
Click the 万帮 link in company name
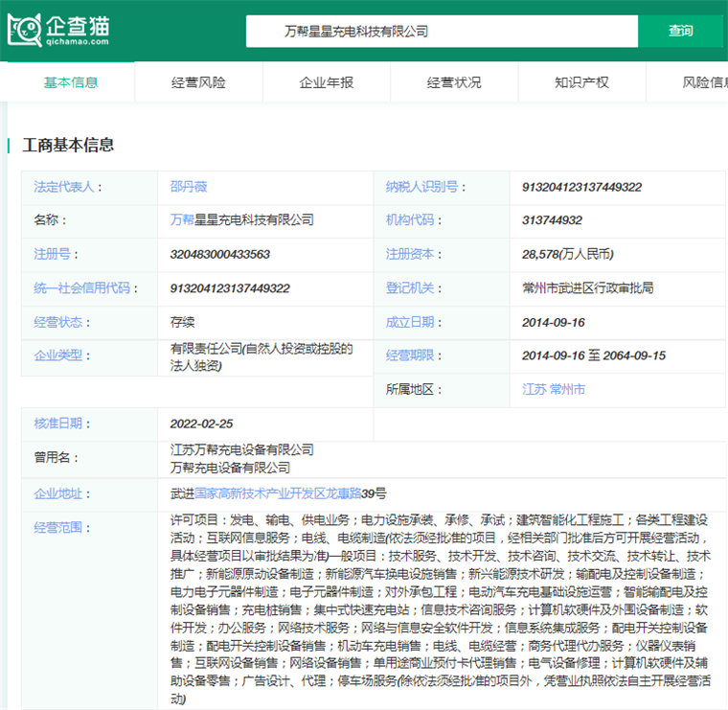[x=182, y=220]
